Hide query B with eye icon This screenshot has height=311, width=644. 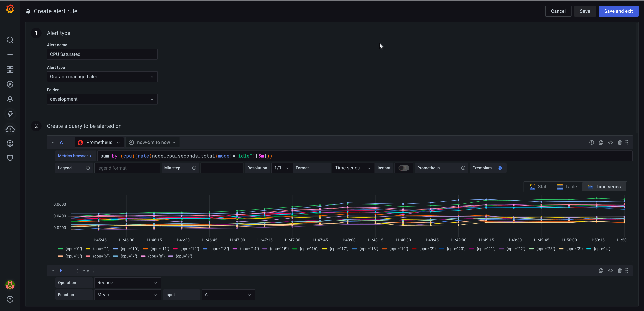(610, 271)
